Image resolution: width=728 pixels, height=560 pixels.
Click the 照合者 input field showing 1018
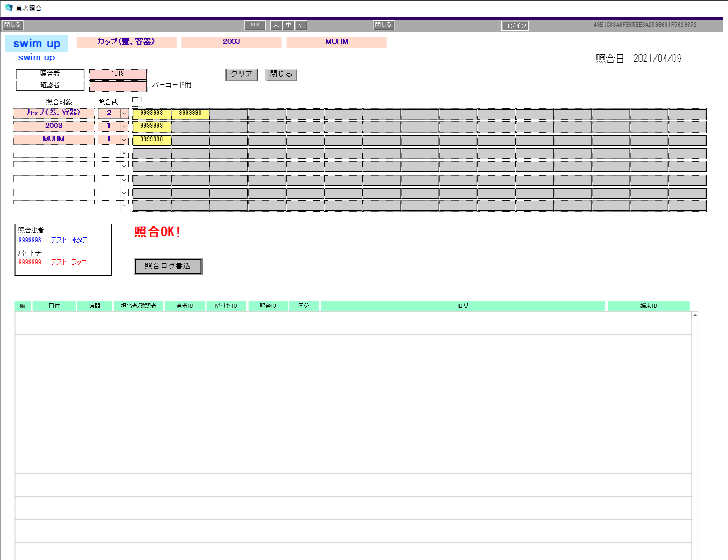(118, 74)
